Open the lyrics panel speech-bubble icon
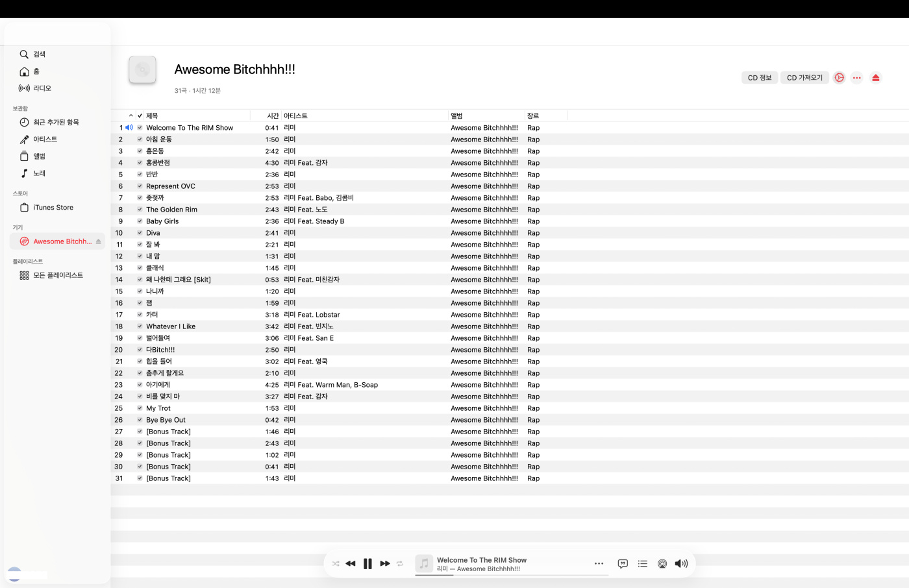 click(x=623, y=564)
